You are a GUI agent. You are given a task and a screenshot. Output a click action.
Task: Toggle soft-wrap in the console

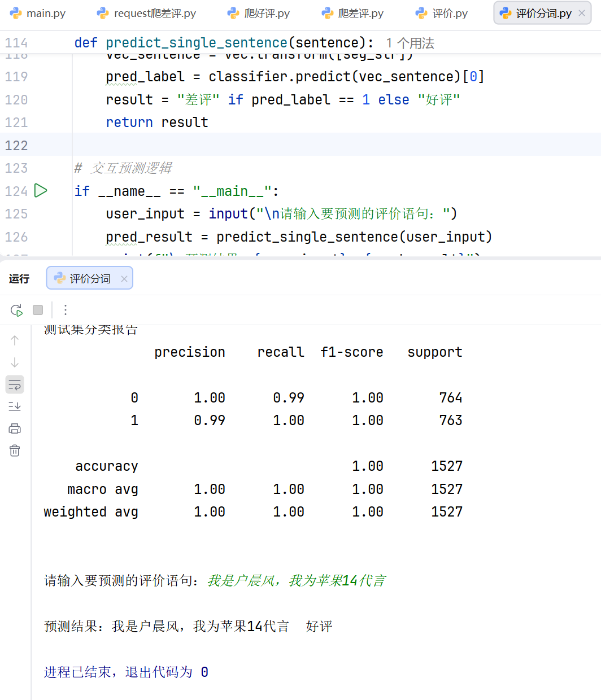click(x=15, y=384)
